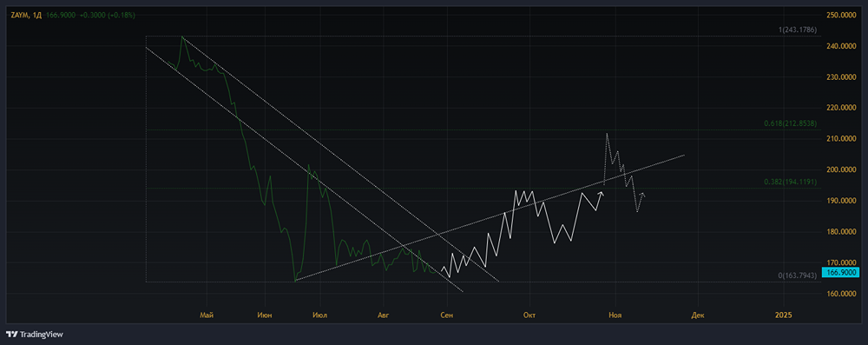Click the 200.0000 price axis label
Screen dimensions: 868x345
tap(842, 169)
